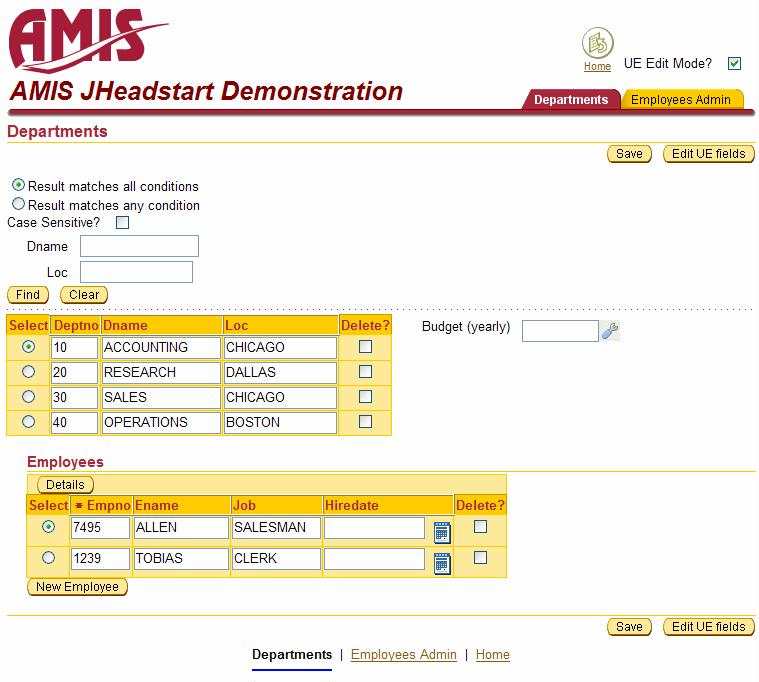This screenshot has width=759, height=682.
Task: Open the Hiredate calendar for ALLEN
Action: click(442, 532)
